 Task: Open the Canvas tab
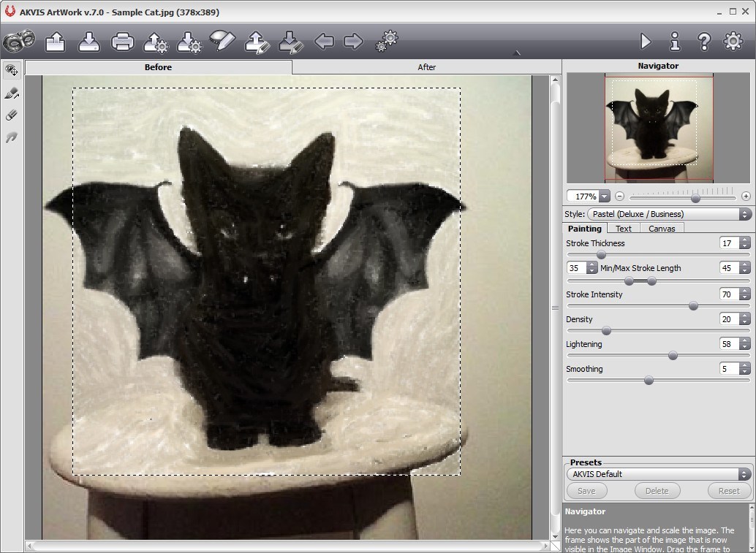[662, 229]
